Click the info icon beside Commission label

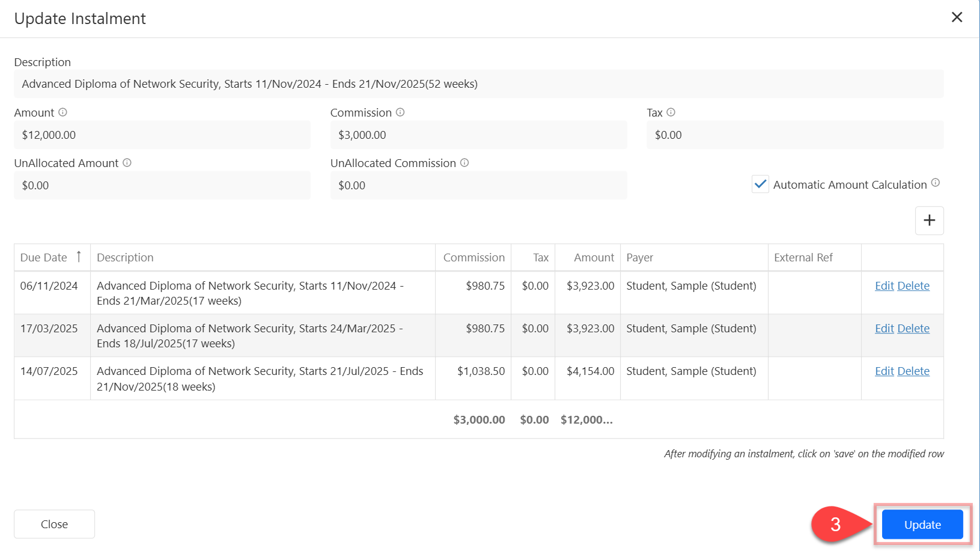point(400,112)
